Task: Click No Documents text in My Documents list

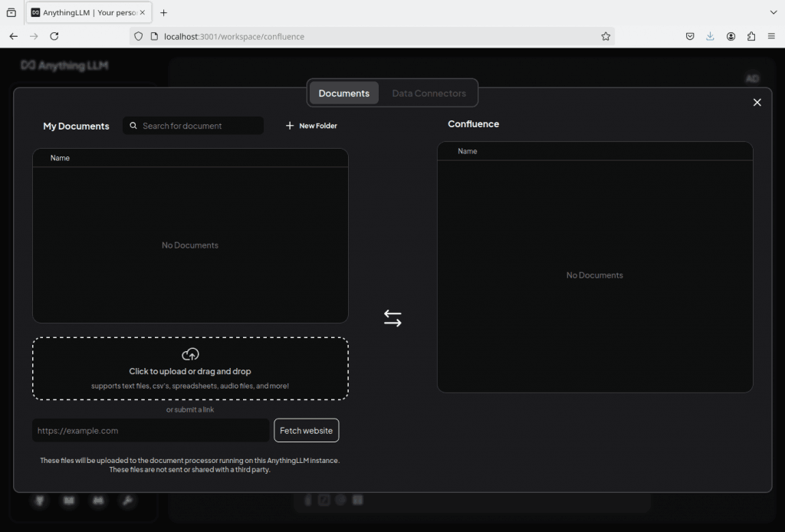Action: pos(190,245)
